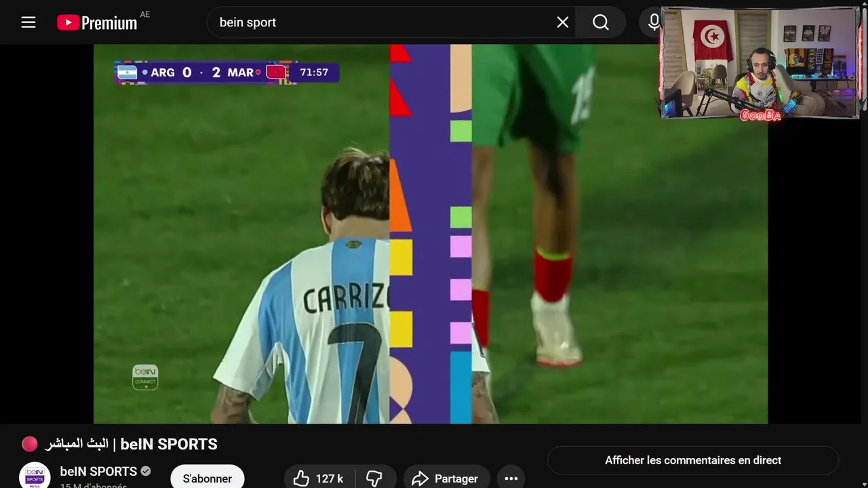Open the three-dot more actions menu
868x488 pixels.
pos(511,479)
